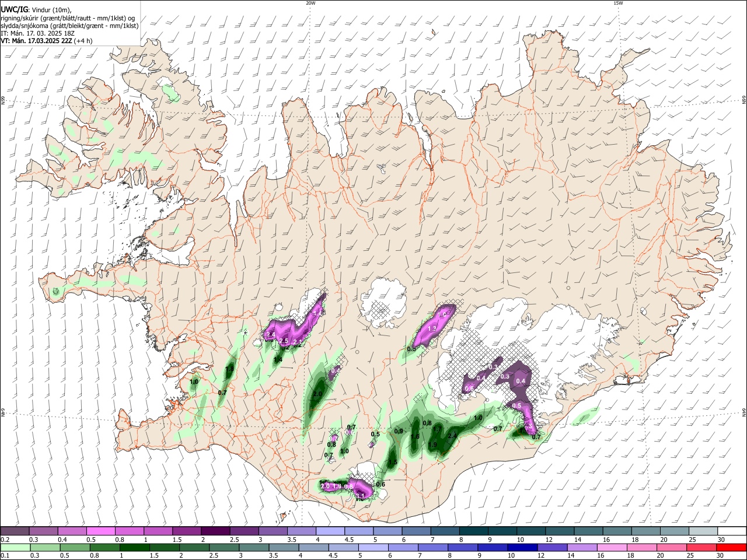The image size is (747, 560).
Task: Pick the dark mauve 0.2–0.3 snow legend swatch
Action: pyautogui.click(x=15, y=531)
